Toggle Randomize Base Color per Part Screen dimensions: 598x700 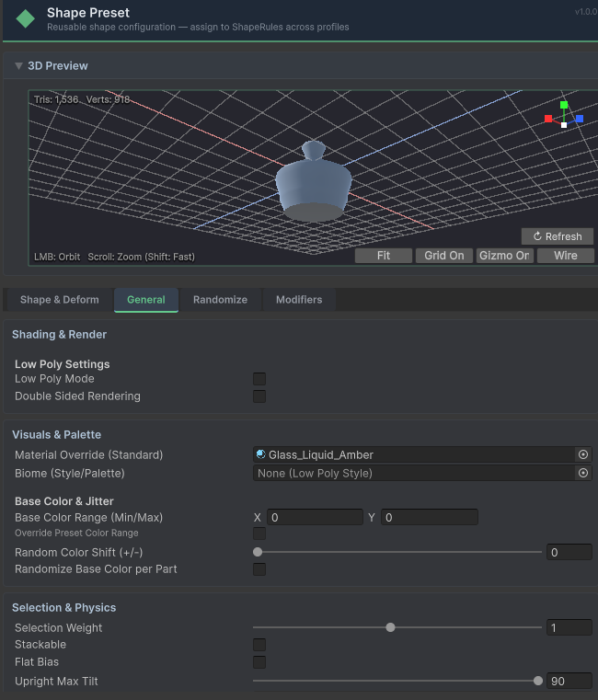pyautogui.click(x=259, y=569)
